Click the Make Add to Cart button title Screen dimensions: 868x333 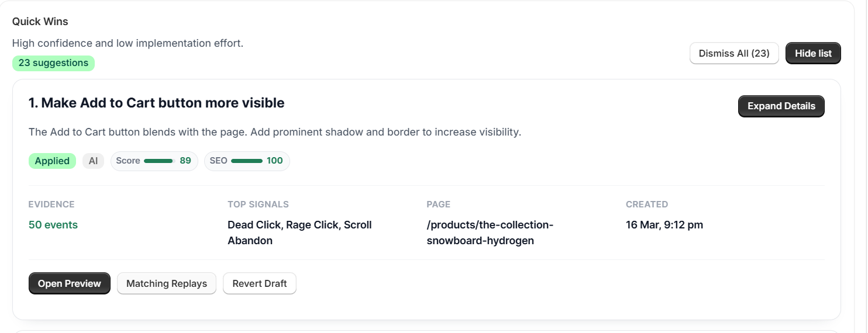156,103
